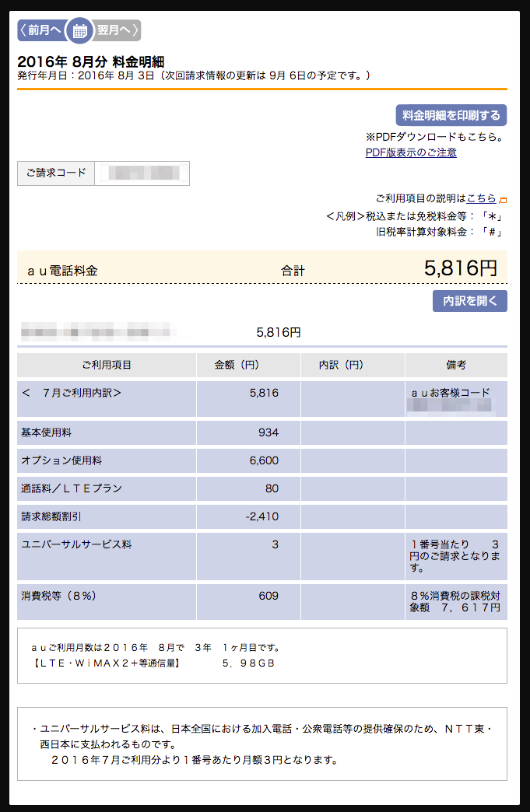Click the 備考 column header

point(456,365)
